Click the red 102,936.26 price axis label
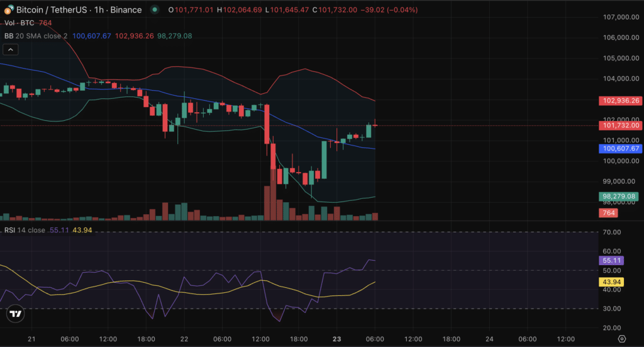This screenshot has height=347, width=644. pyautogui.click(x=621, y=101)
